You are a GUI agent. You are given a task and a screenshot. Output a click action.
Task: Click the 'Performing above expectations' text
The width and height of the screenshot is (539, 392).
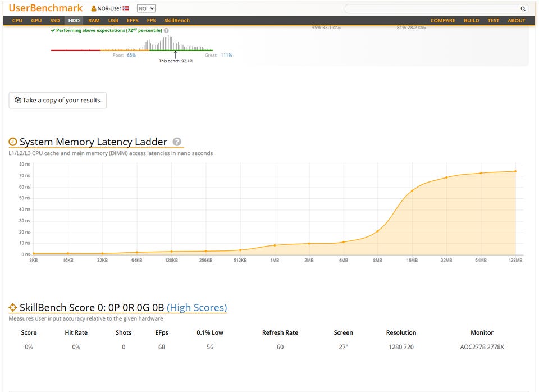tap(109, 30)
